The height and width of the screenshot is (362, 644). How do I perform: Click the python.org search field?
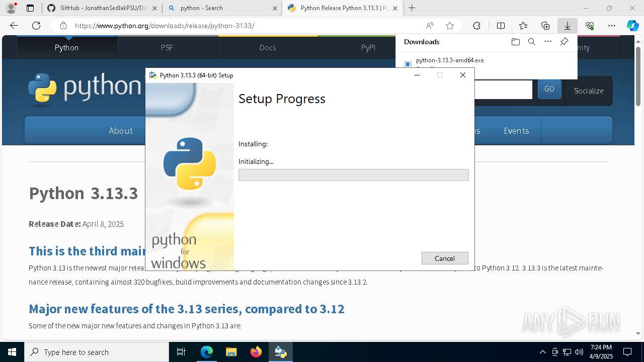point(503,89)
